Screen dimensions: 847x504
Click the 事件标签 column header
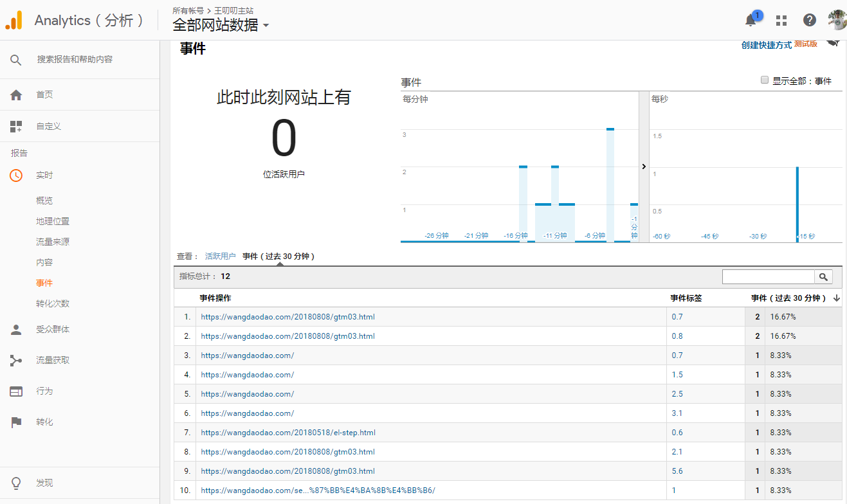pyautogui.click(x=686, y=298)
